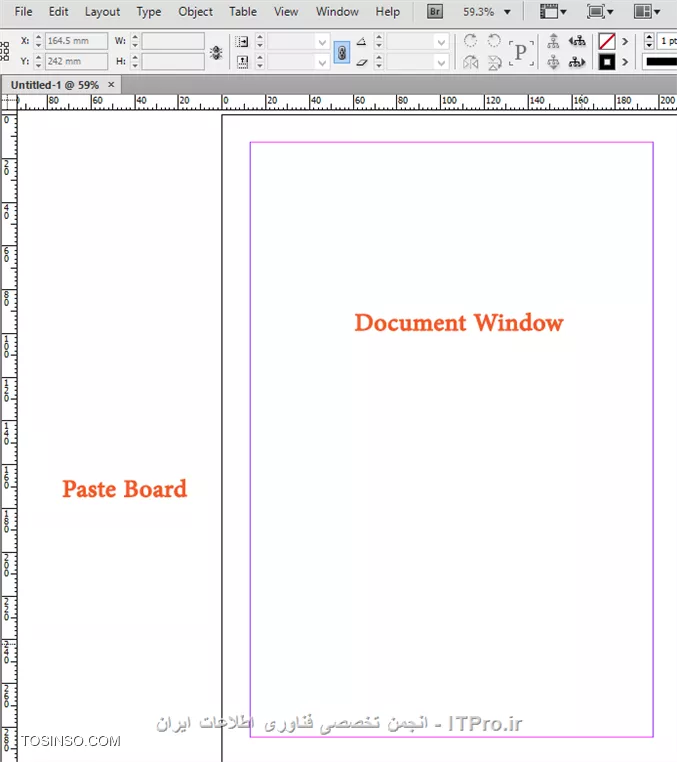Click the W width field
Image resolution: width=677 pixels, height=762 pixels.
point(173,41)
